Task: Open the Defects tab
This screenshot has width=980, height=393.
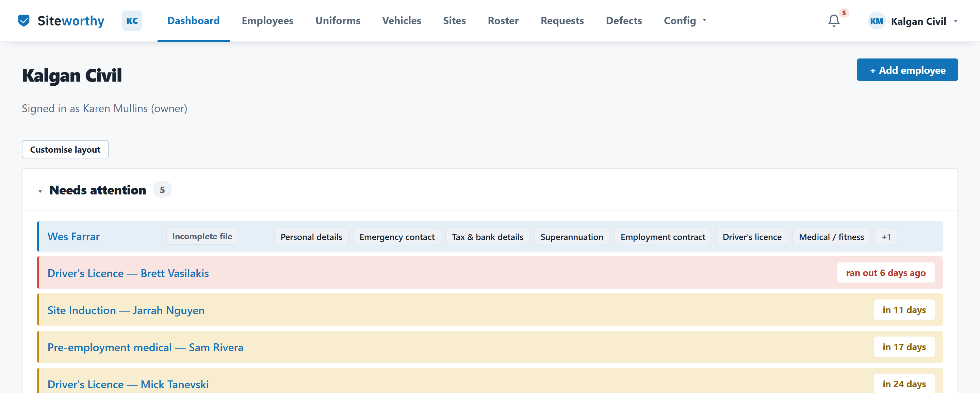Action: pyautogui.click(x=623, y=20)
